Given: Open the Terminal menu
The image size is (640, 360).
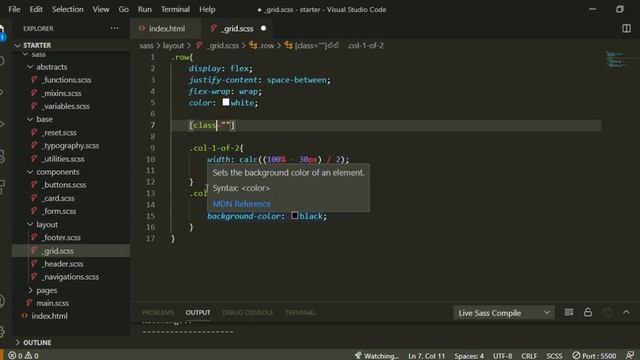Looking at the screenshot, I should pos(175,9).
